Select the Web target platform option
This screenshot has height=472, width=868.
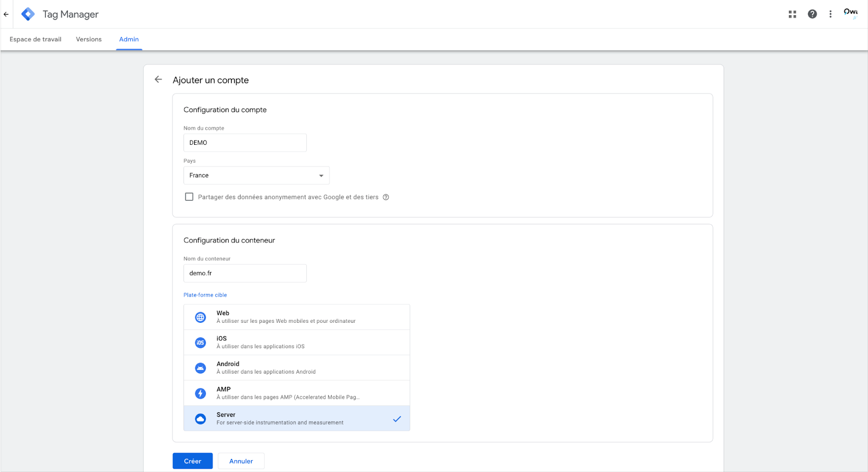click(297, 317)
